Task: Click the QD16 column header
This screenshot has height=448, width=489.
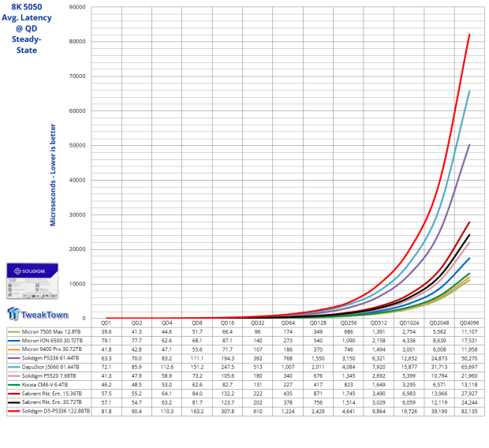Action: [227, 323]
